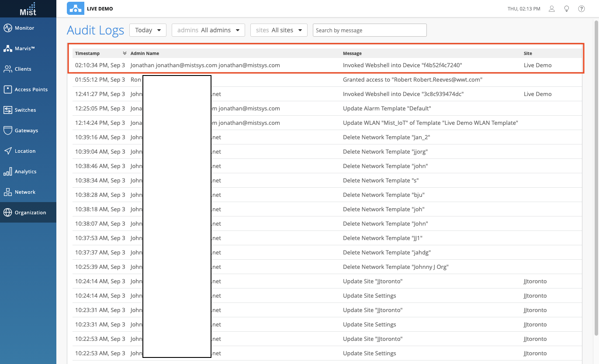Select the Switches sidebar icon

tap(8, 110)
